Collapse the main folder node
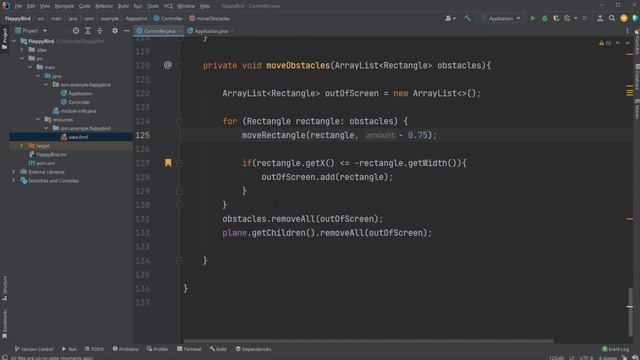 (x=30, y=67)
